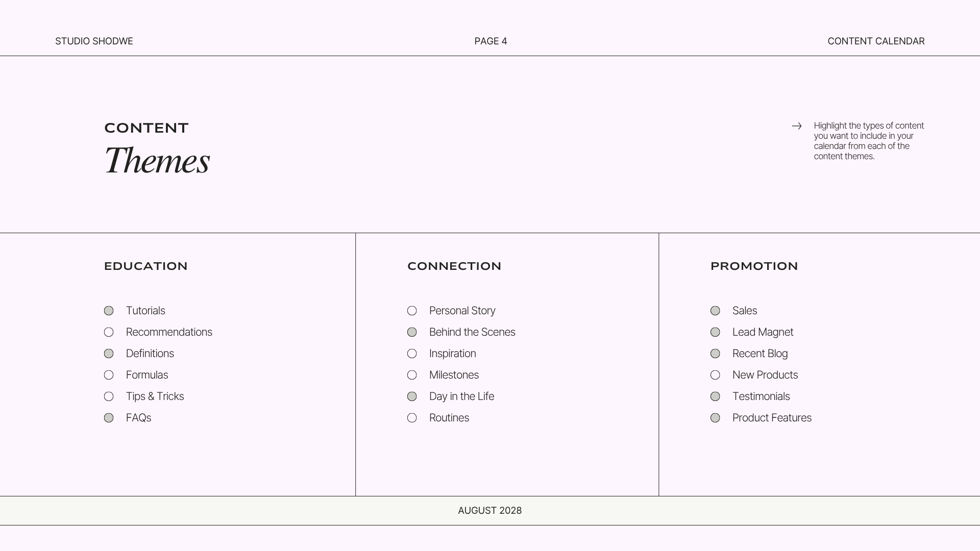Select the Recommendations radio circle
Screen dimensions: 980x551
pos(109,332)
